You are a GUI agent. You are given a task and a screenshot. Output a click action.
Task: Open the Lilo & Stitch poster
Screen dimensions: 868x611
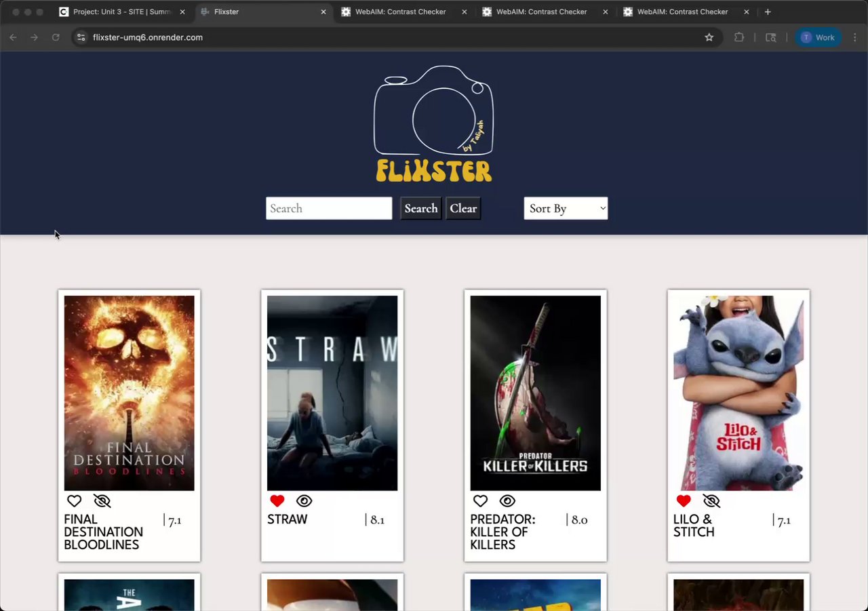pos(738,393)
